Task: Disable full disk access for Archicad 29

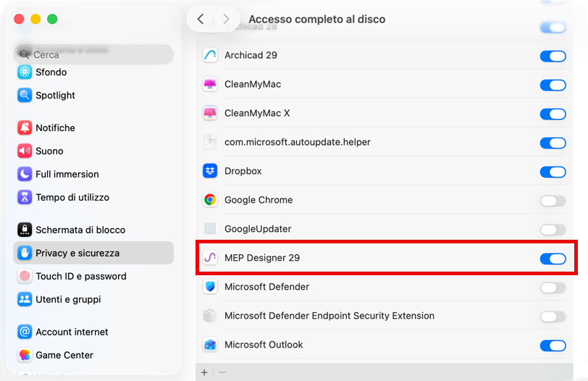Action: pos(553,56)
